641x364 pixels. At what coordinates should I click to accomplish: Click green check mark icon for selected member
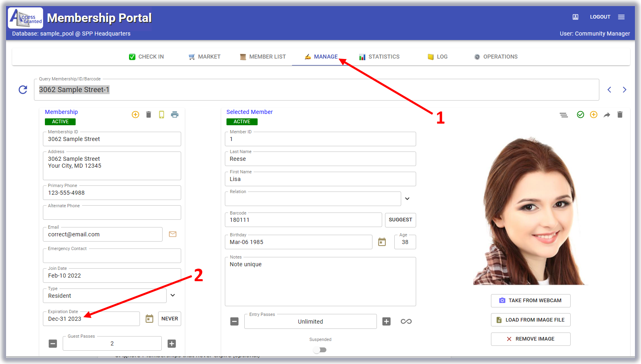pyautogui.click(x=580, y=115)
